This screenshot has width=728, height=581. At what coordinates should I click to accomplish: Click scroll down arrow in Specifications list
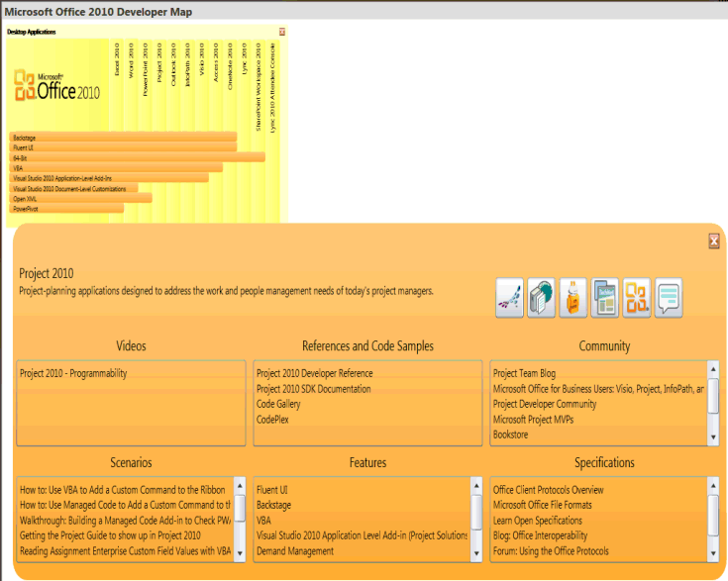(713, 553)
